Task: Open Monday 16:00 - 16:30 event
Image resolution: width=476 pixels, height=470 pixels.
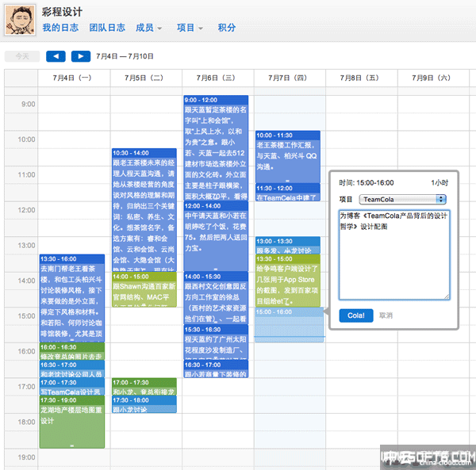Action: pos(72,351)
